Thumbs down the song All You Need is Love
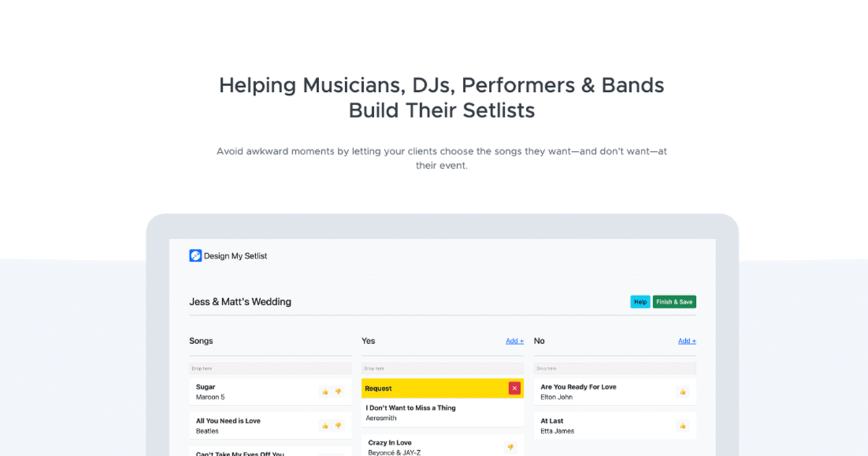 [x=338, y=426]
